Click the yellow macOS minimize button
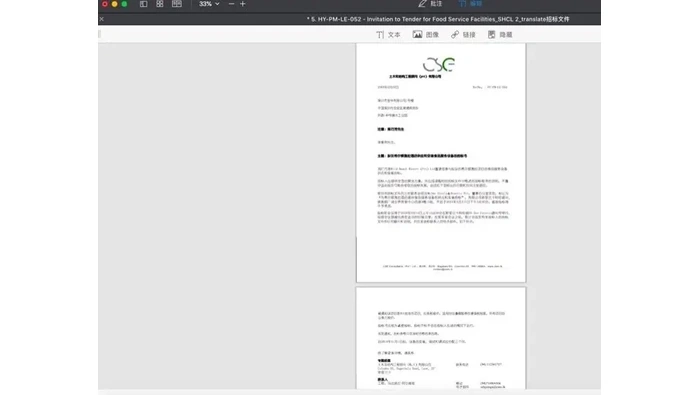This screenshot has height=395, width=700. (115, 4)
